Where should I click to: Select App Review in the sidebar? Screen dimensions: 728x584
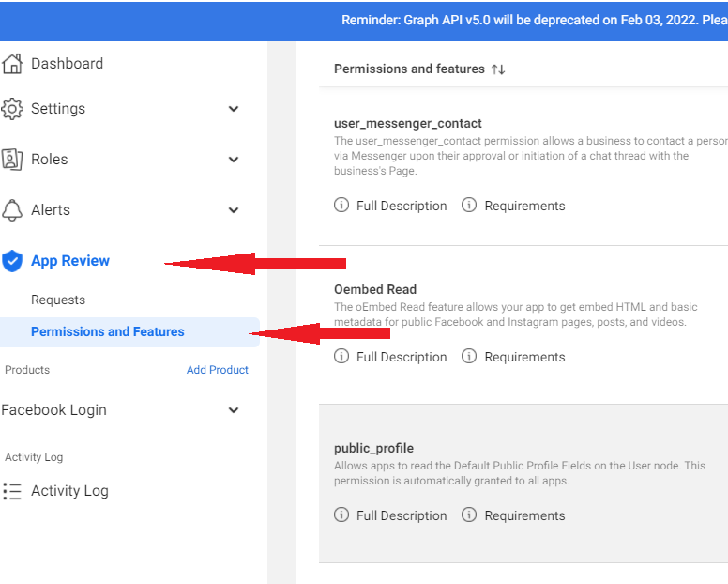pyautogui.click(x=70, y=261)
